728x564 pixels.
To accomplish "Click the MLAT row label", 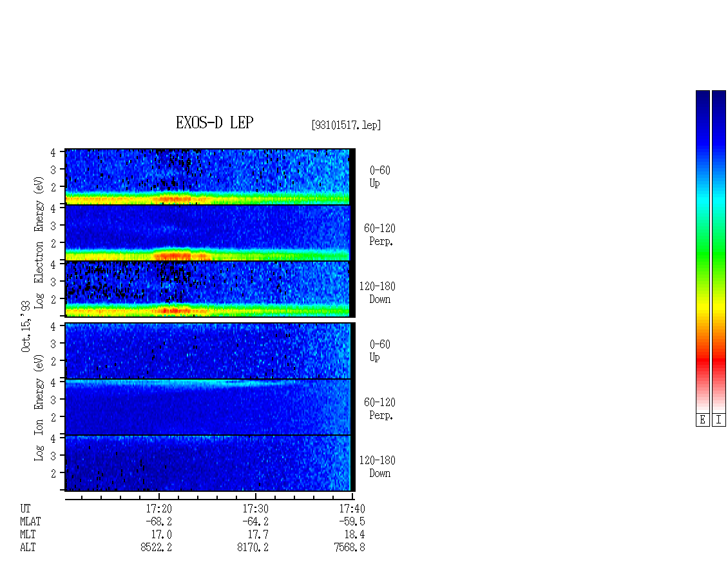I will click(30, 521).
